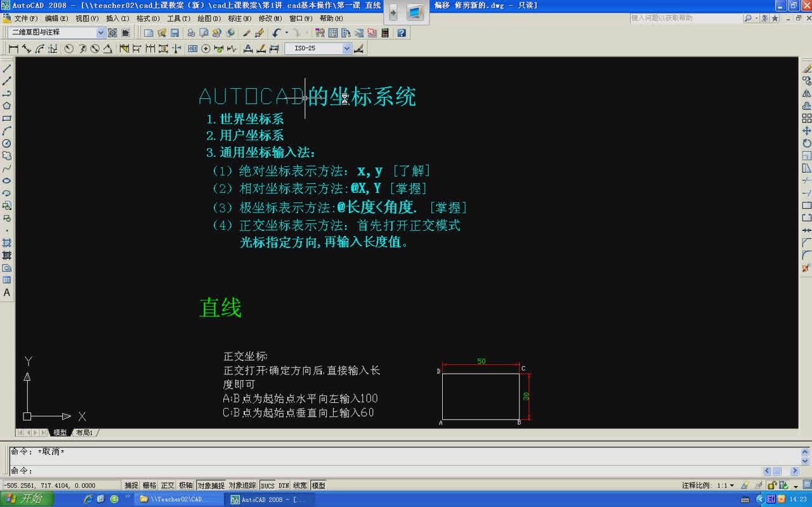
Task: Open the 标注(N) menu
Action: click(x=239, y=18)
